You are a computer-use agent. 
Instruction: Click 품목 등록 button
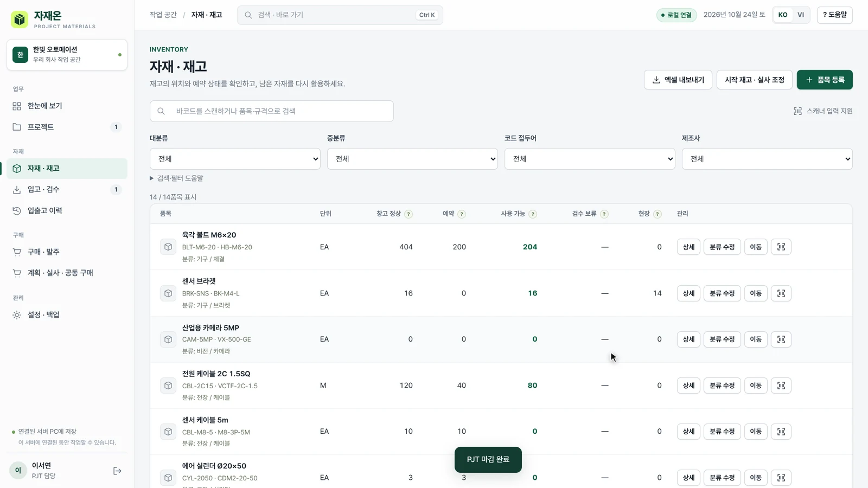pyautogui.click(x=825, y=80)
